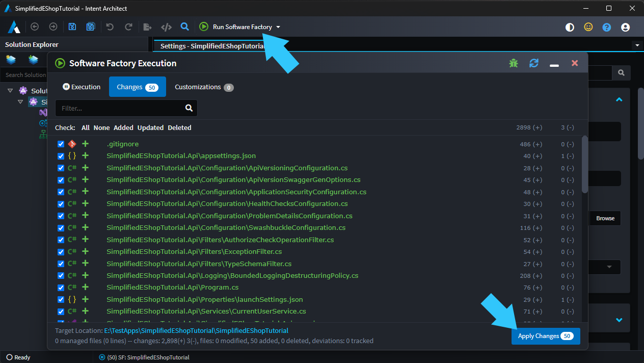Click the magnifier icon in Filter box

tap(189, 108)
